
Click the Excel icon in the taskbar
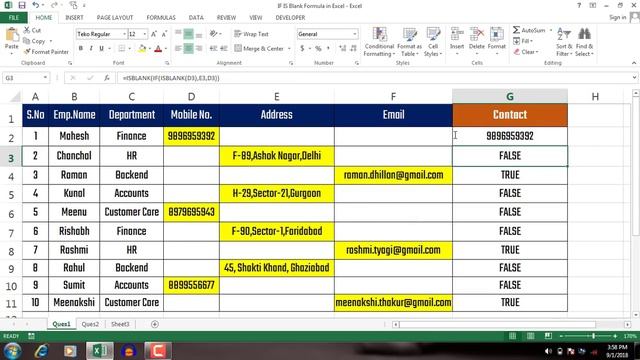click(100, 351)
